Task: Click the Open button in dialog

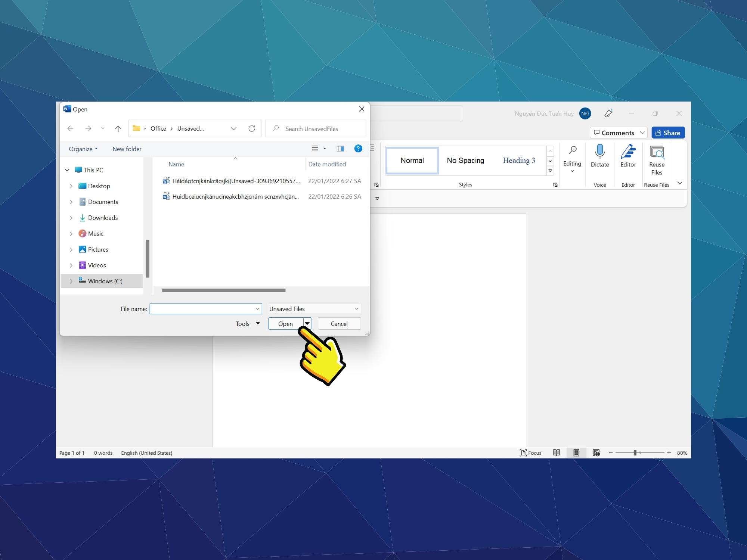Action: (285, 323)
